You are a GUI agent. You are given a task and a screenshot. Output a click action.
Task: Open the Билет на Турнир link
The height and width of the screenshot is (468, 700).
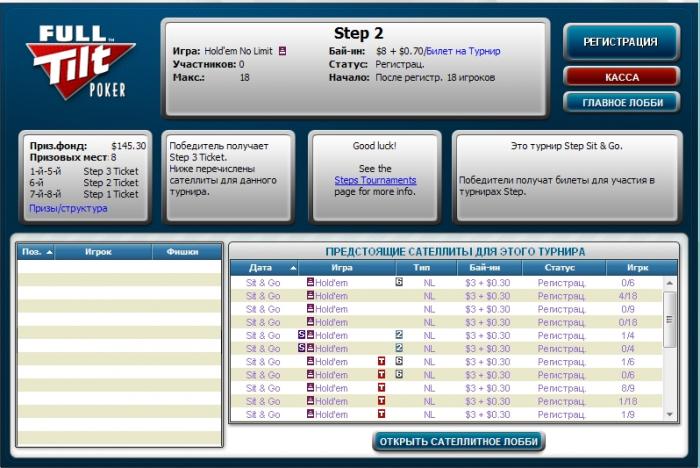pyautogui.click(x=463, y=51)
